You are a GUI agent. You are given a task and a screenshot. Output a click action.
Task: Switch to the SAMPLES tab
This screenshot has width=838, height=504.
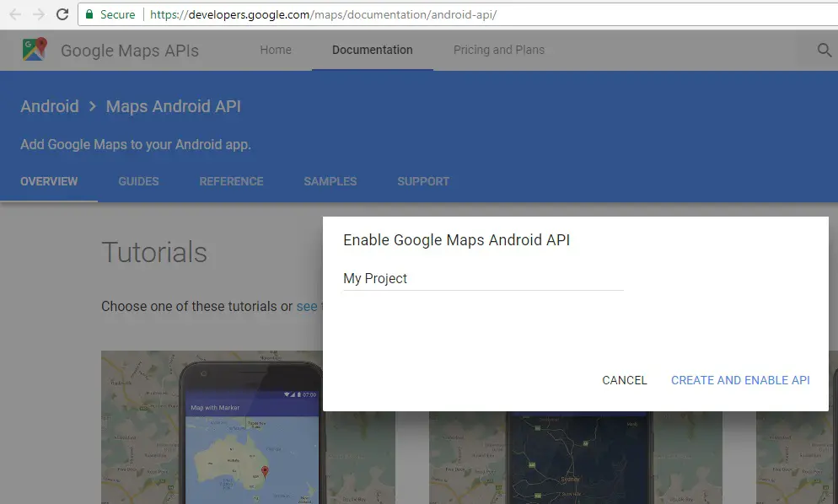(330, 181)
